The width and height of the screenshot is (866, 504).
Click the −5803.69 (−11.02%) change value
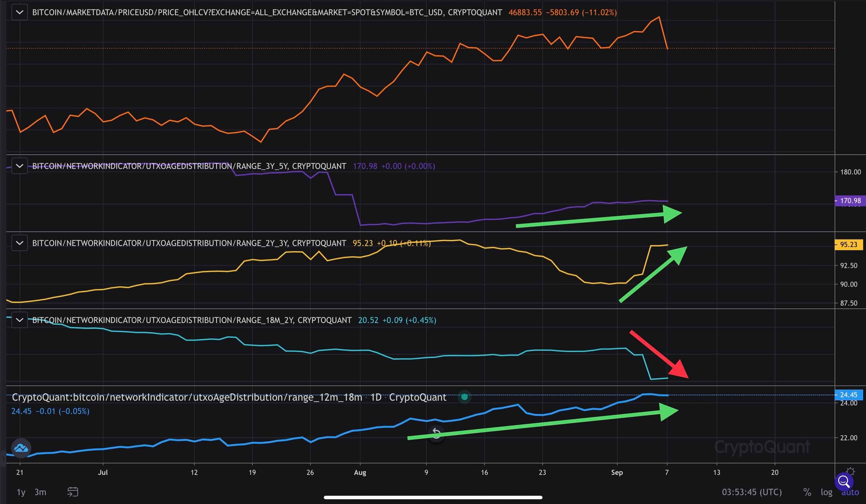pyautogui.click(x=581, y=13)
